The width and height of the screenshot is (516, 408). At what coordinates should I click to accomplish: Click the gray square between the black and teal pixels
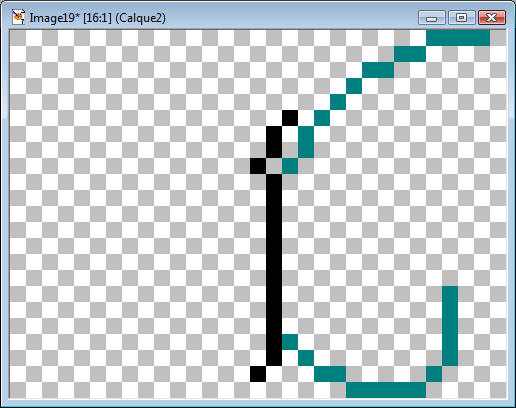click(x=274, y=166)
